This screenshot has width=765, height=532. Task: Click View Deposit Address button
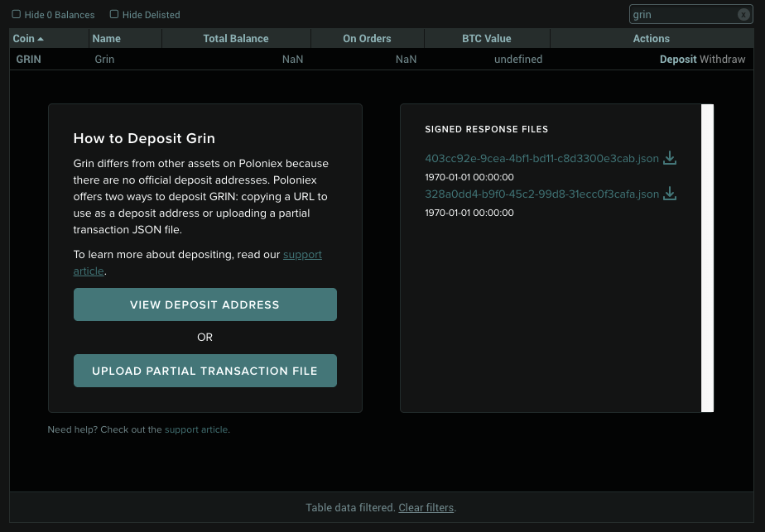(204, 304)
